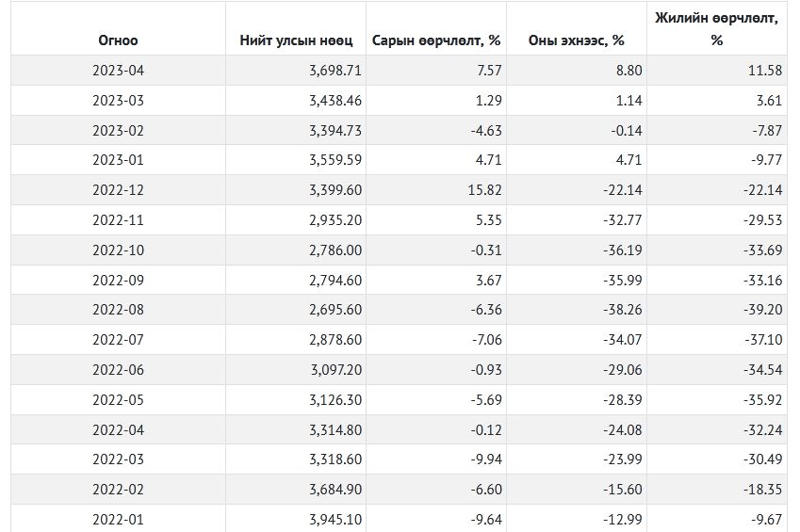Click the -5.69 monthly change cell
800x532 pixels.
(x=481, y=400)
